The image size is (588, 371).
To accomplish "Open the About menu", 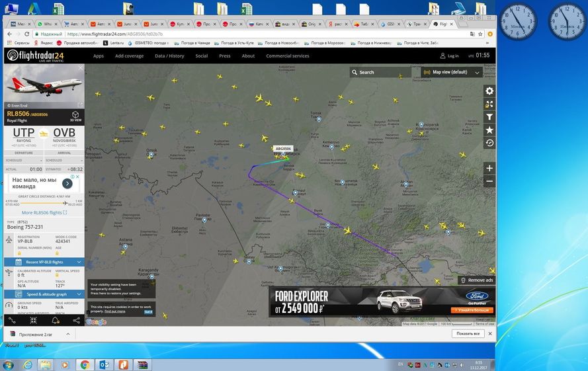I will pos(248,56).
